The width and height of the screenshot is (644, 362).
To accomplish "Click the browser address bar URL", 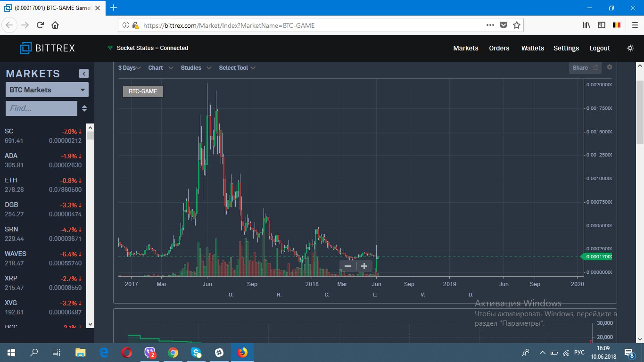I will point(229,25).
